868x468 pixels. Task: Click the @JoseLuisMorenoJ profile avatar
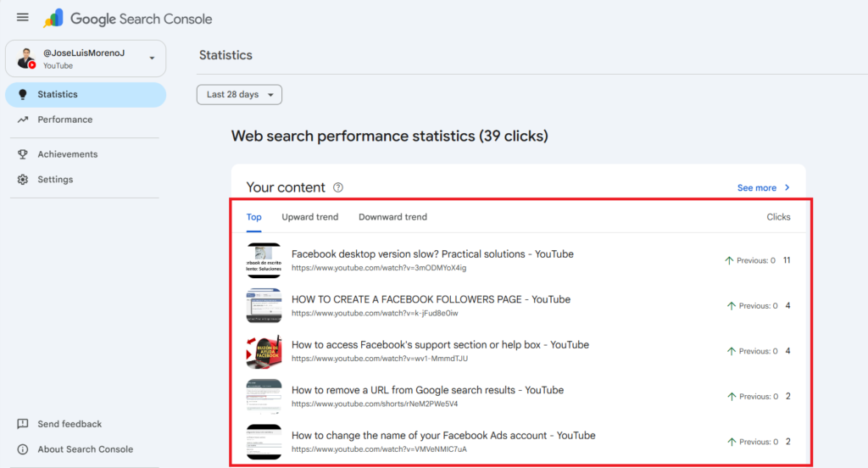(26, 58)
